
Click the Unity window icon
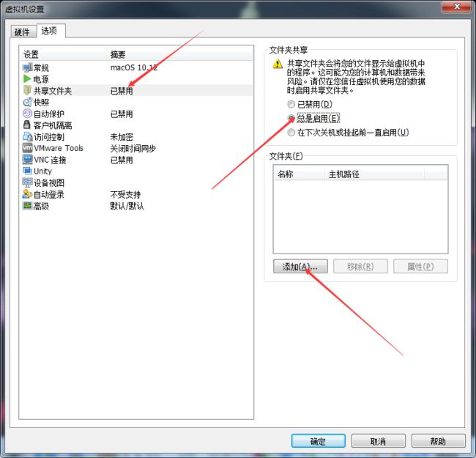27,171
